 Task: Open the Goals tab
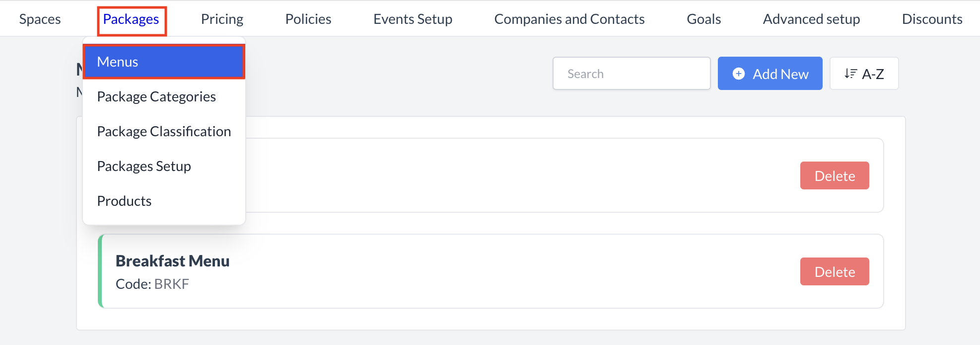703,19
